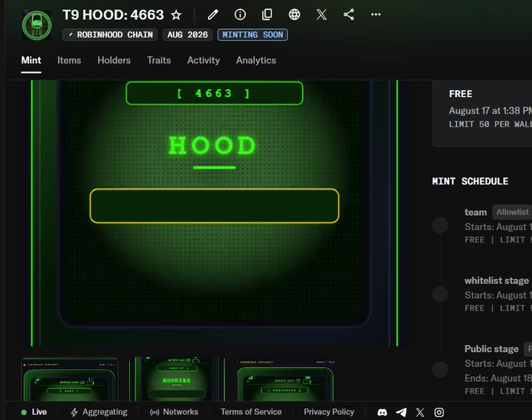Image resolution: width=532 pixels, height=420 pixels.
Task: Click the Live status indicator
Action: tap(34, 412)
